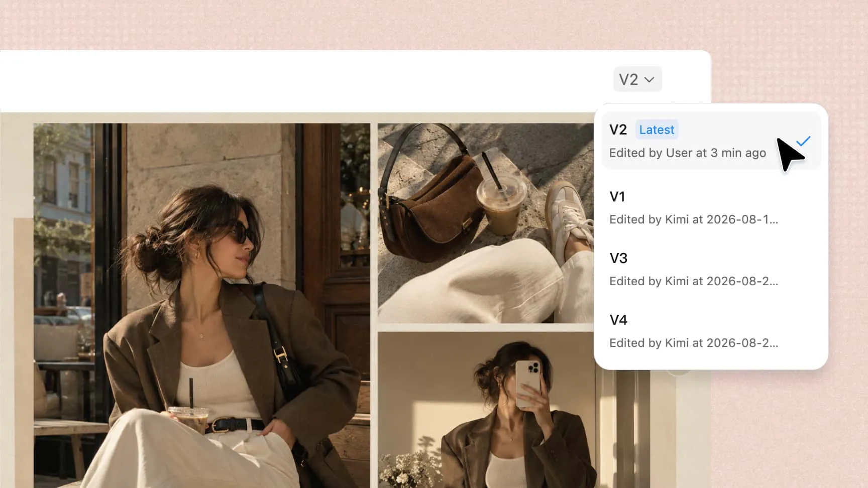Open the photo of woman in brown blazer sitting

click(x=202, y=305)
